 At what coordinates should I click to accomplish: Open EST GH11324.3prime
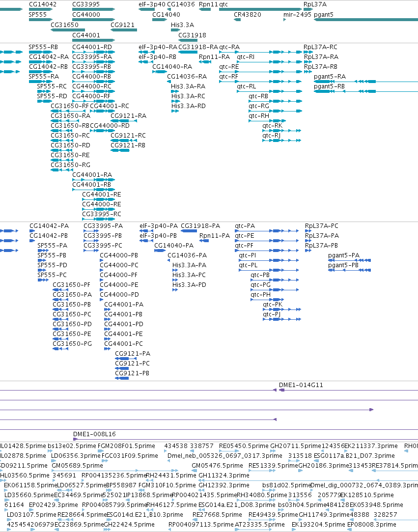(224, 476)
